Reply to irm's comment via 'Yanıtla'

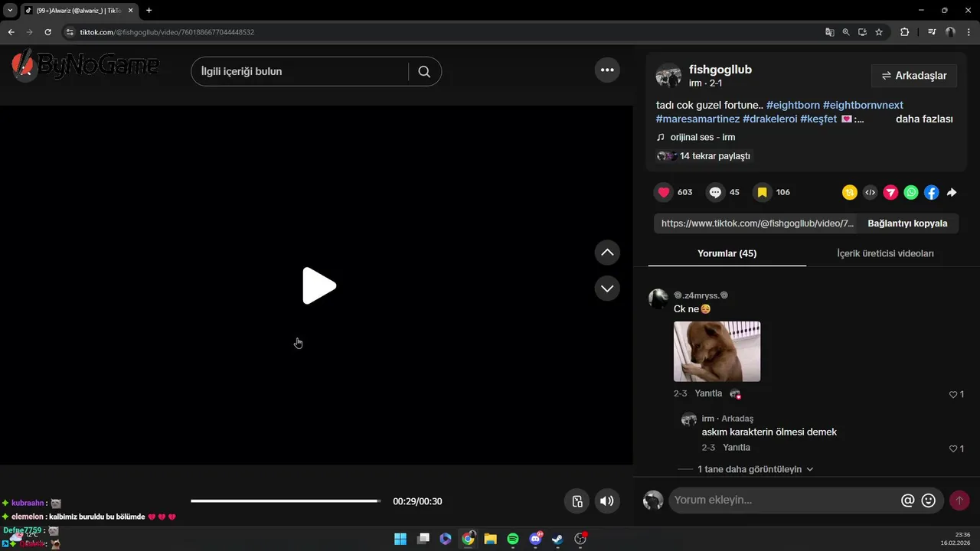click(737, 448)
